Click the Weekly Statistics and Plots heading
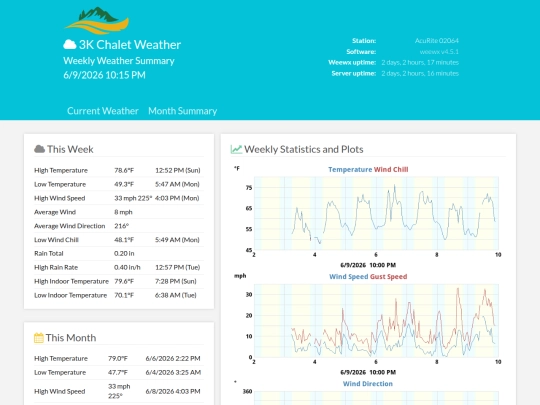This screenshot has width=540, height=405. 304,149
